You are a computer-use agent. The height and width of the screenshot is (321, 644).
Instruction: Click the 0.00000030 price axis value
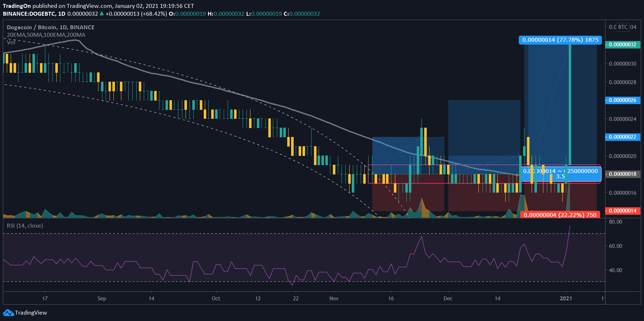[623, 64]
